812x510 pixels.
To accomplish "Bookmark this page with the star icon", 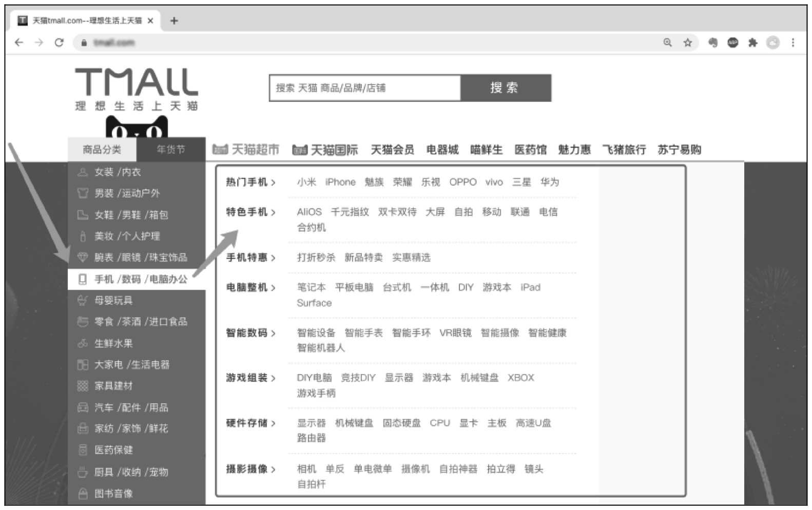I will (x=688, y=43).
